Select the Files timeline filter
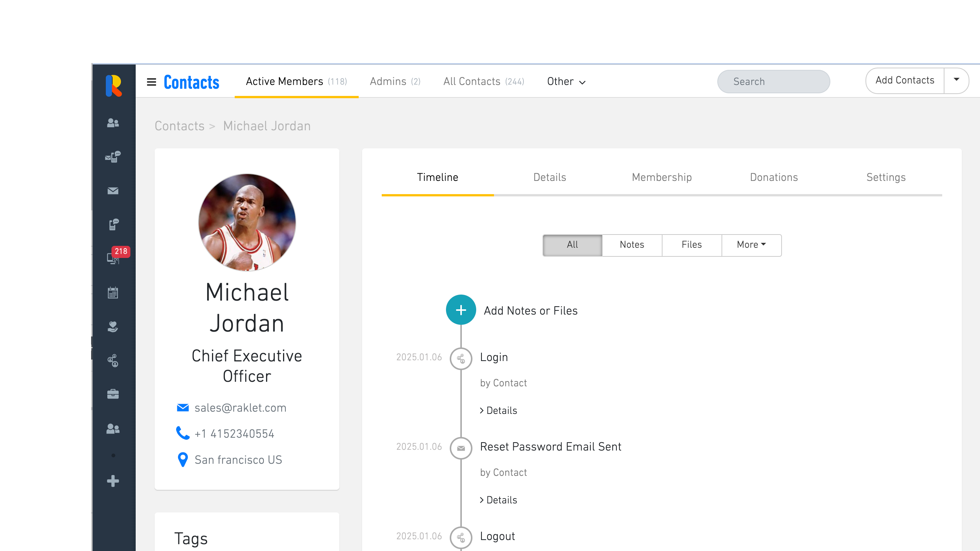 [691, 245]
